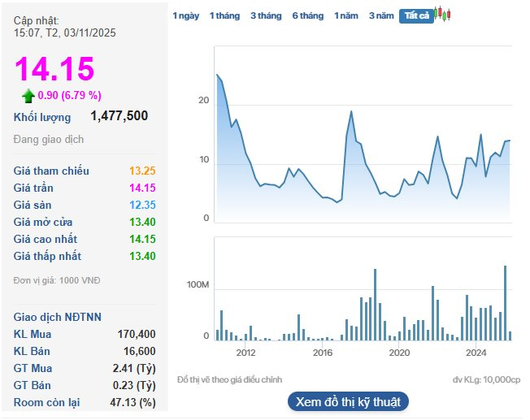Click the tallest volume bar near 2025
This screenshot has height=420, width=530.
click(x=505, y=266)
